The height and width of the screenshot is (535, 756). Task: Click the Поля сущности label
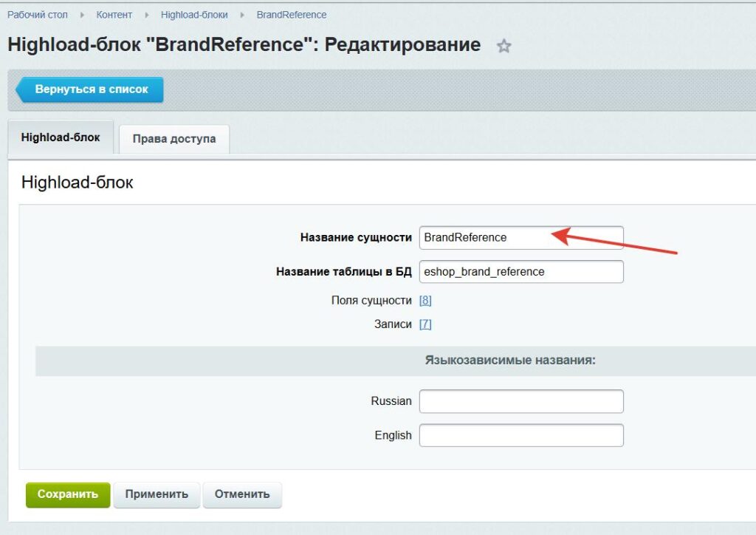click(x=371, y=301)
